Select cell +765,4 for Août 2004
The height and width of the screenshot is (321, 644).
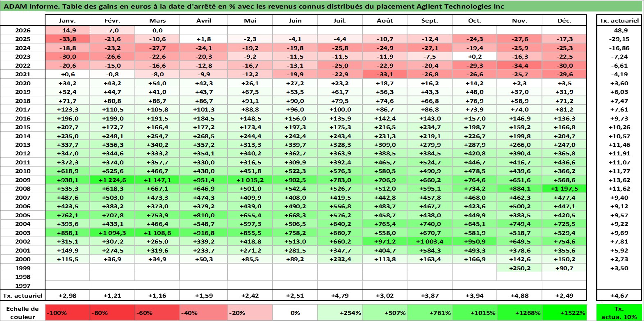point(385,224)
